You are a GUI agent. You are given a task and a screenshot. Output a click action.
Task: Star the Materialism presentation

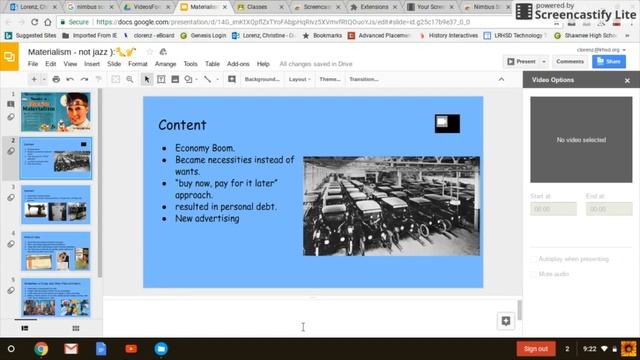click(149, 52)
